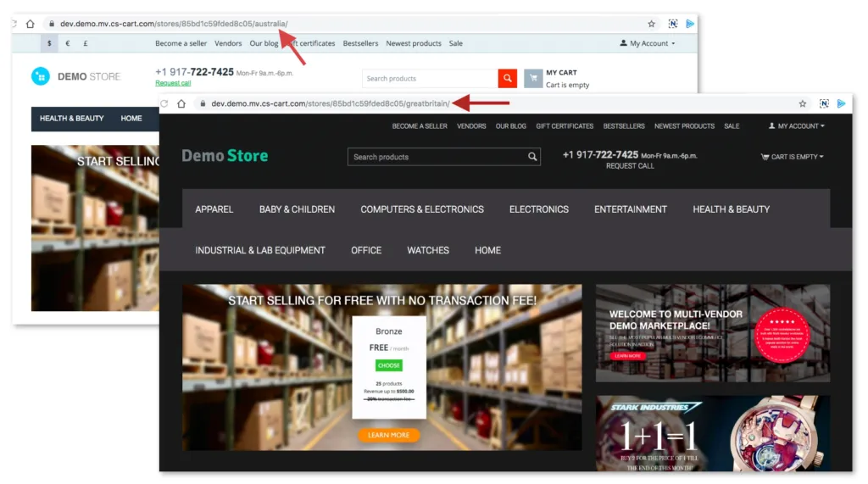
Task: Click the warehouse banner in light store
Action: pyautogui.click(x=95, y=228)
